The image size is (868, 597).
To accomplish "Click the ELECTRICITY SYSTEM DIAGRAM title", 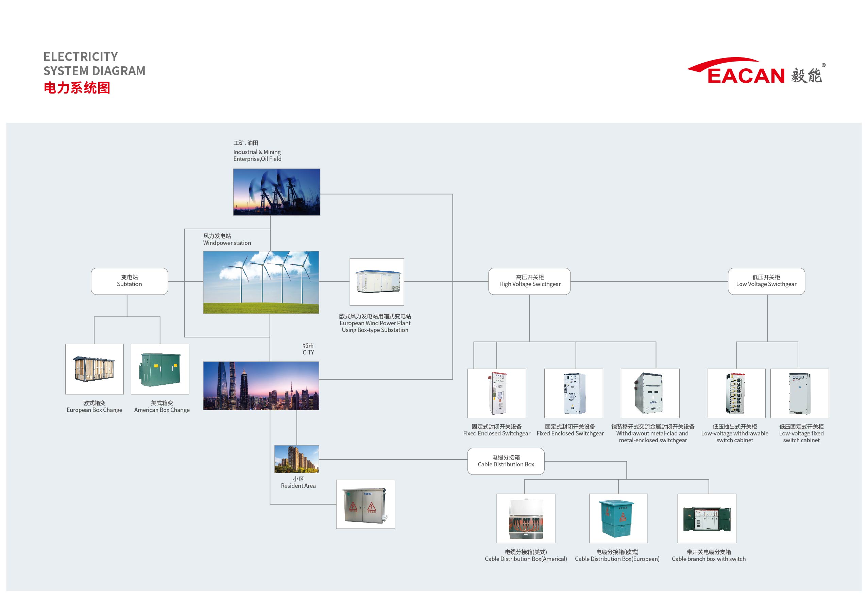I will click(95, 64).
